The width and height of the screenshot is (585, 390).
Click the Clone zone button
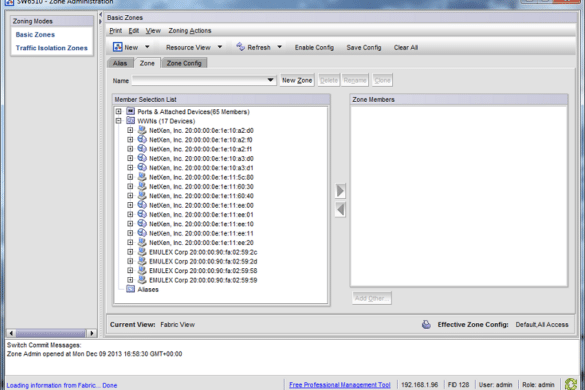[x=382, y=80]
